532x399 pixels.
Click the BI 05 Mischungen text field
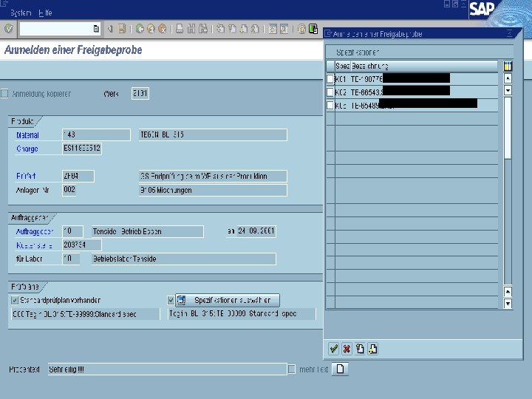[x=213, y=190]
